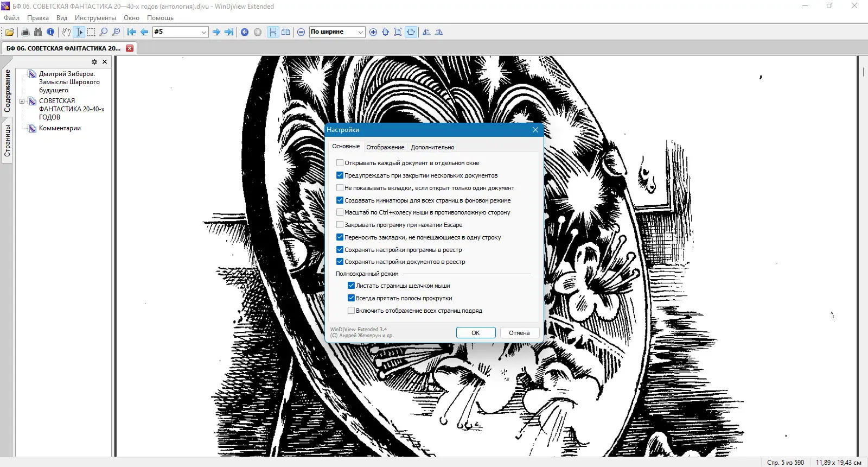Screen dimensions: 868x467
Task: Close the sidebar panel with the X
Action: (105, 62)
